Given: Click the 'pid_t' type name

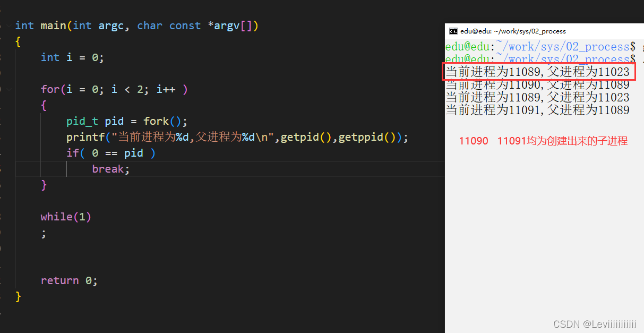Looking at the screenshot, I should (x=82, y=121).
